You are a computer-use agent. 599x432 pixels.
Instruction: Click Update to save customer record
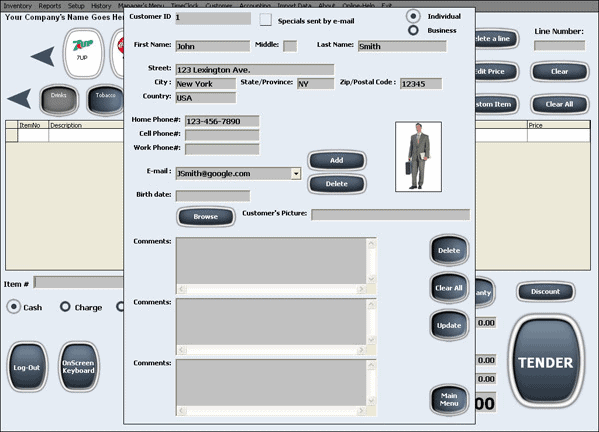pyautogui.click(x=449, y=325)
